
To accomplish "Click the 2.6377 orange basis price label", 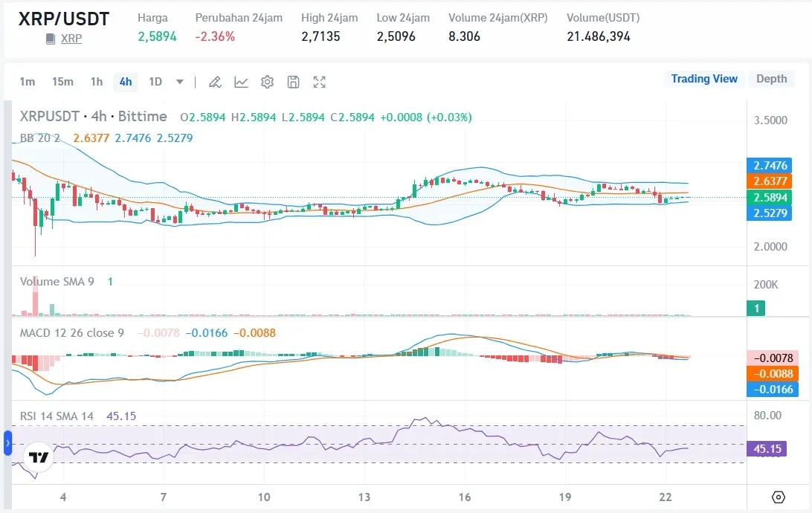I will point(770,181).
